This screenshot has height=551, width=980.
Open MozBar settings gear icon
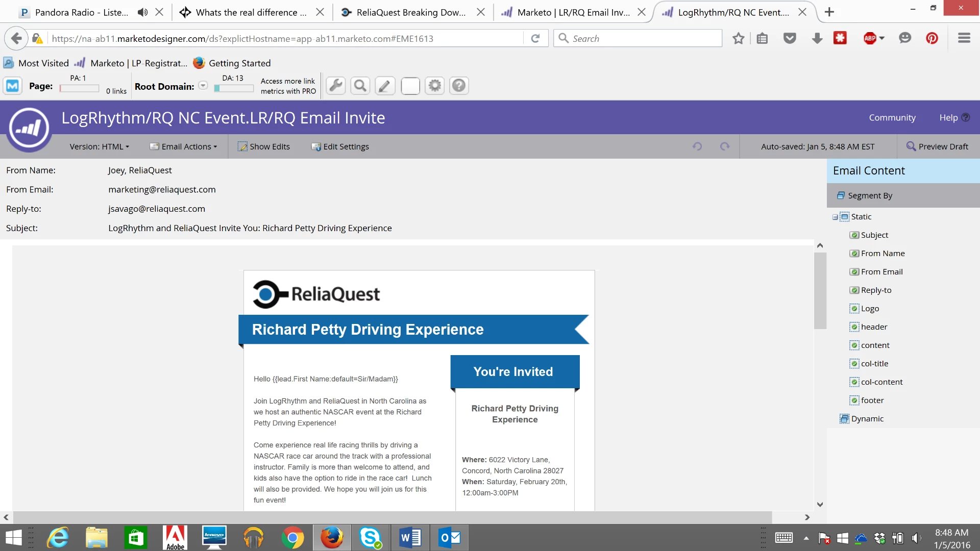(434, 86)
